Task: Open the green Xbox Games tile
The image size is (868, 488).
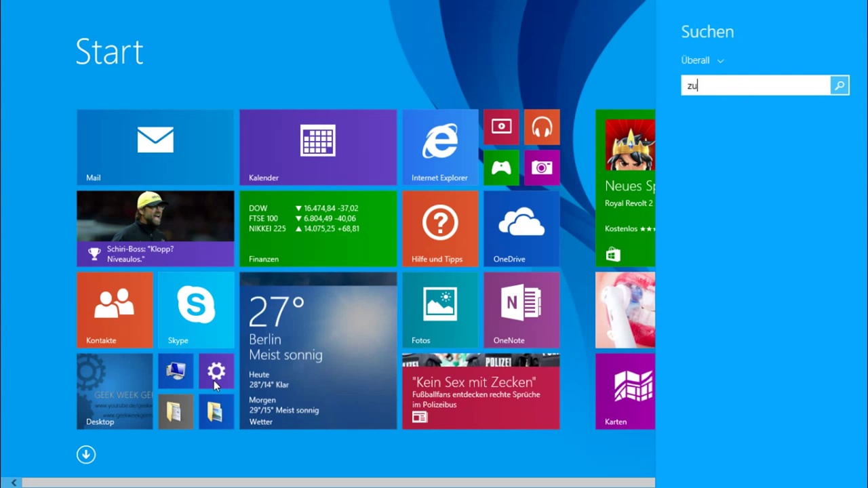Action: click(501, 167)
